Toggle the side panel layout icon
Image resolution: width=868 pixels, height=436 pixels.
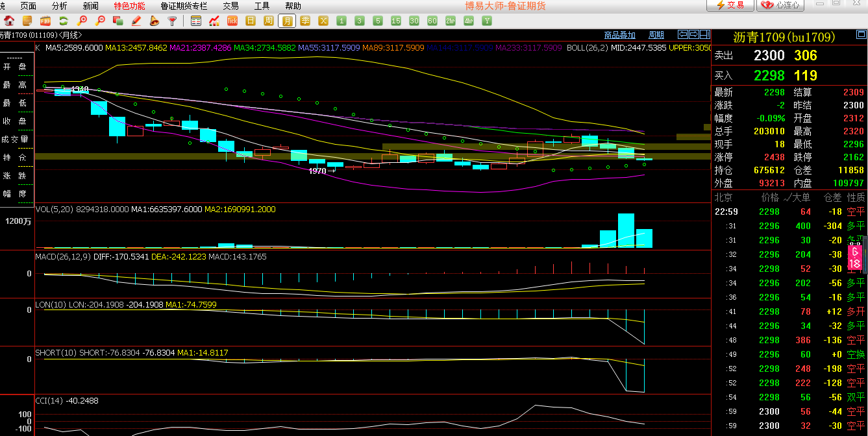[705, 34]
